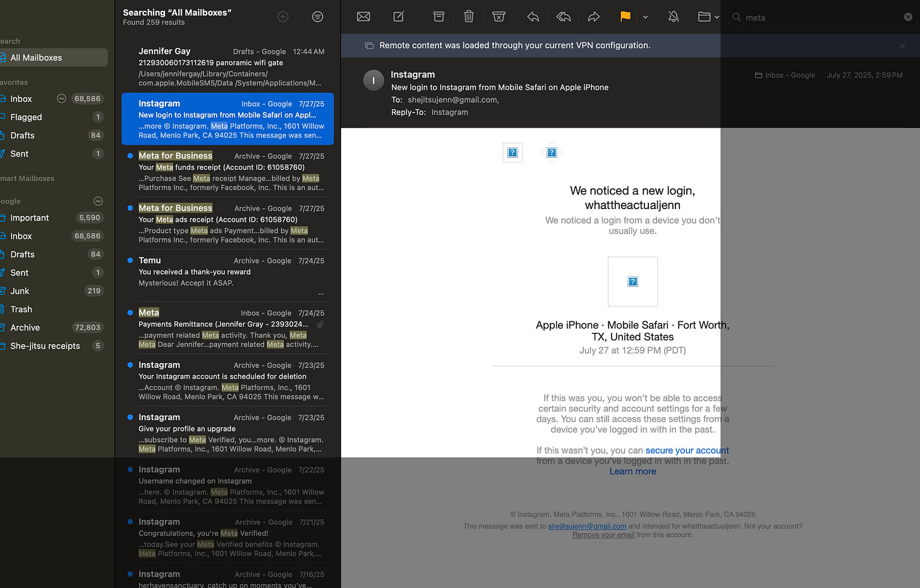Dismiss the VPN remote content banner

[x=902, y=45]
